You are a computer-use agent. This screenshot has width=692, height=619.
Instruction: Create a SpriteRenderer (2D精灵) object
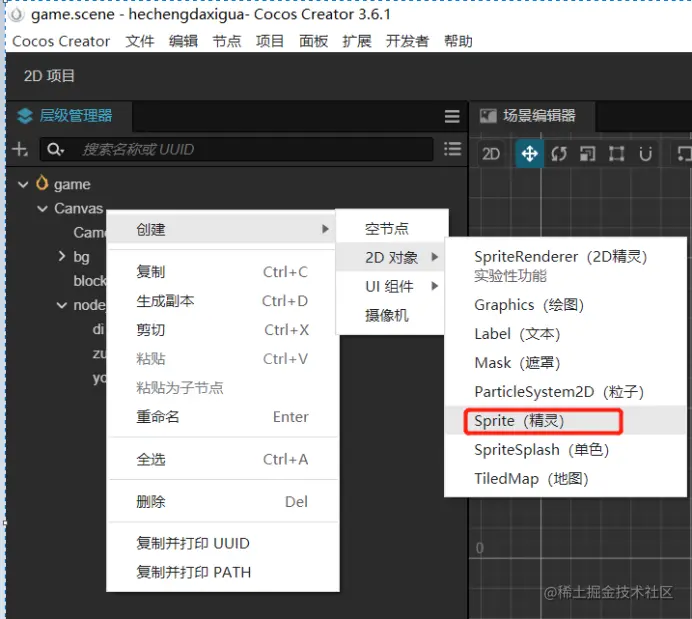click(x=565, y=266)
